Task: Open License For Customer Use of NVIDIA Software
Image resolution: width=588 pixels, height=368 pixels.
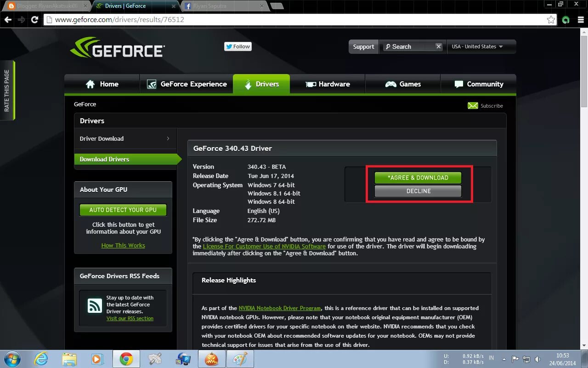Action: [264, 246]
